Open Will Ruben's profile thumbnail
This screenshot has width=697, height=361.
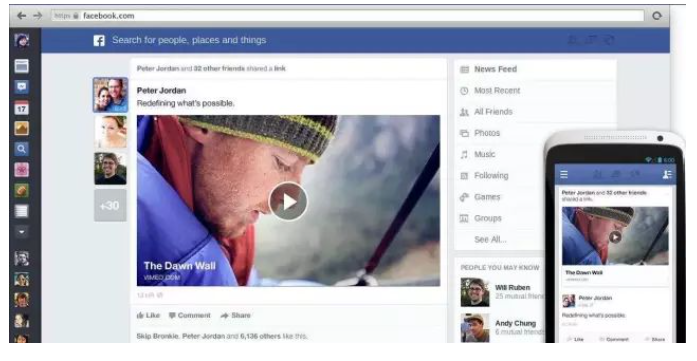click(x=475, y=292)
